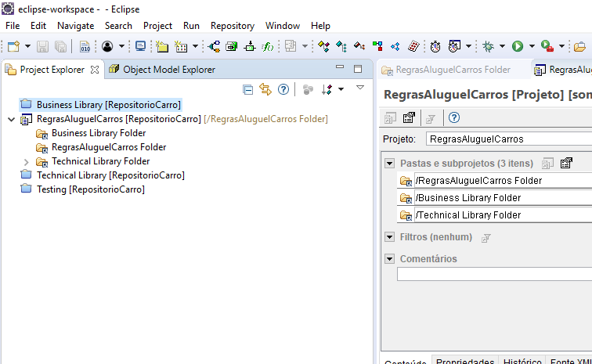Viewport: 592px width, 364px height.
Task: Click the blue diamonds network toolbar icon
Action: coord(395,46)
